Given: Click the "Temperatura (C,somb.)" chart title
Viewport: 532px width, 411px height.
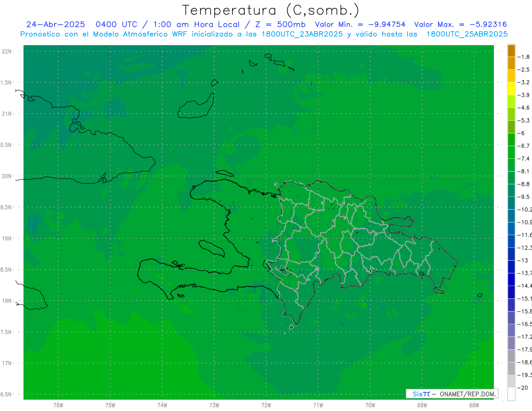Looking at the screenshot, I should (270, 11).
